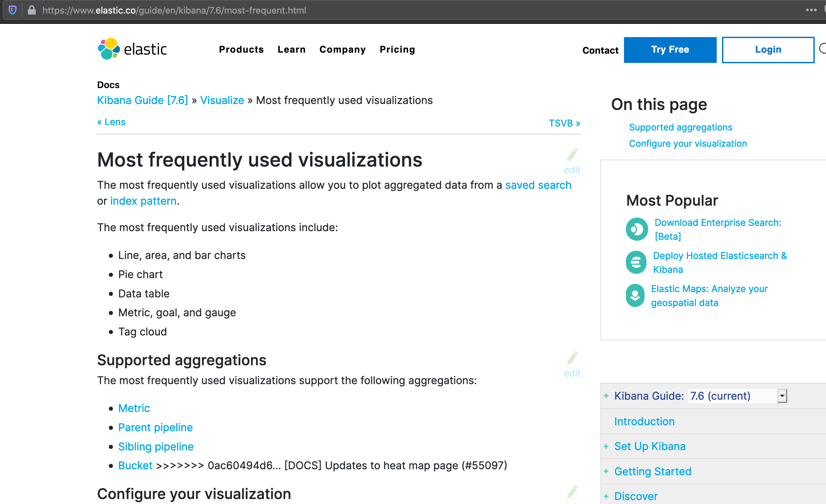
Task: Open Download Enterprise Search [Beta] link
Action: (718, 229)
